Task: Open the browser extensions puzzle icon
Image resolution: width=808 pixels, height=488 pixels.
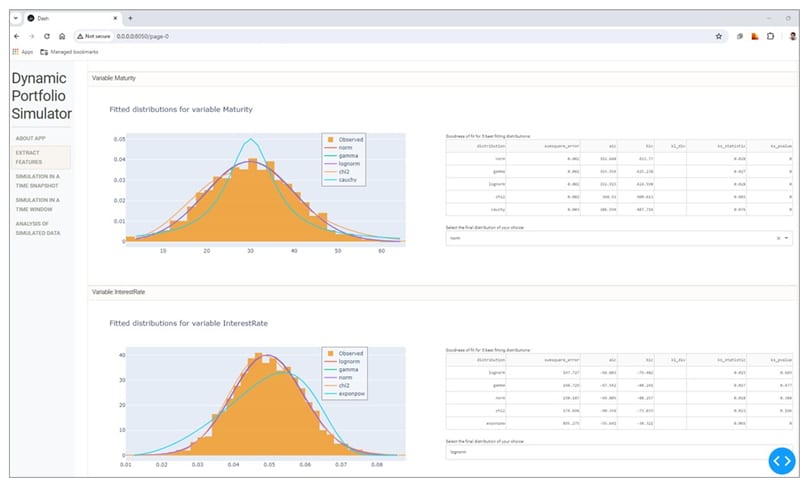Action: (770, 35)
